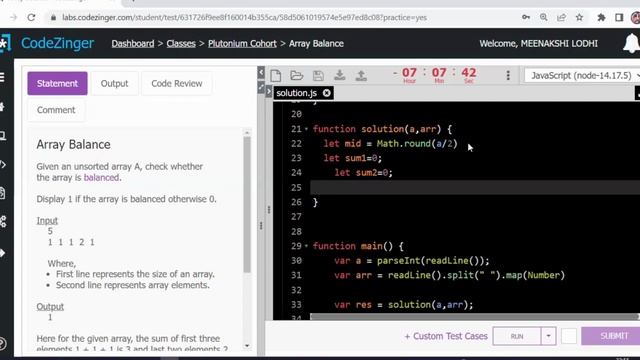Switch to the Statement tab
Screen dimensions: 640x360
click(x=57, y=83)
